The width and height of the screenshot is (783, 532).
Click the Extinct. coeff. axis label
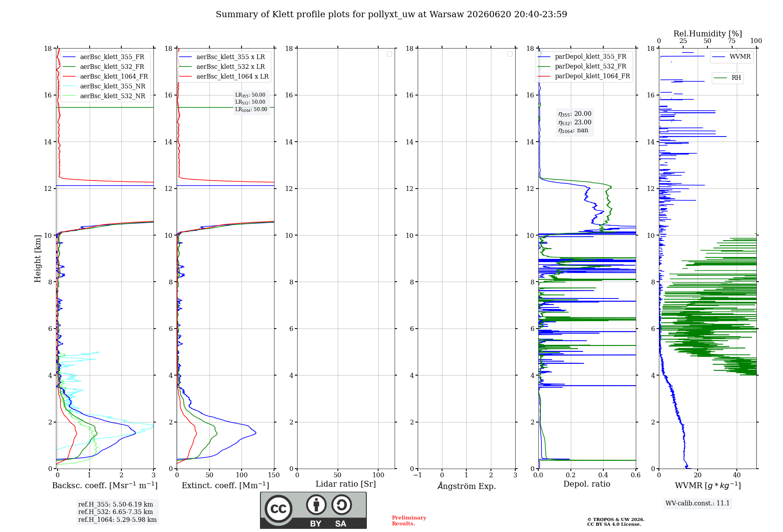tap(226, 485)
